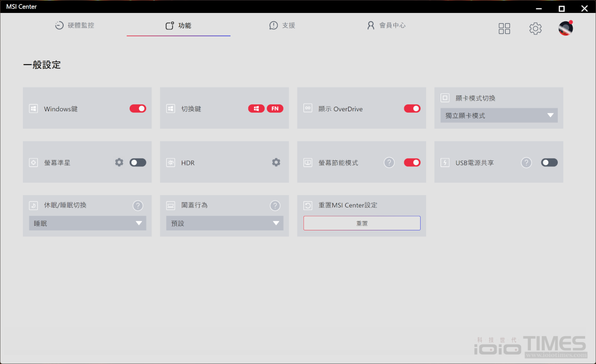Turn off 螢幕節能模式 switch

(x=412, y=162)
